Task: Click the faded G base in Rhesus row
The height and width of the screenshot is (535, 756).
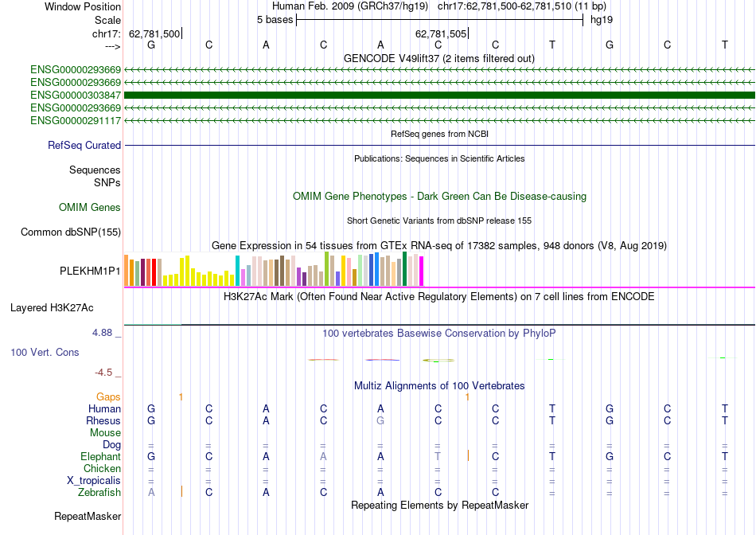Action: (x=380, y=420)
